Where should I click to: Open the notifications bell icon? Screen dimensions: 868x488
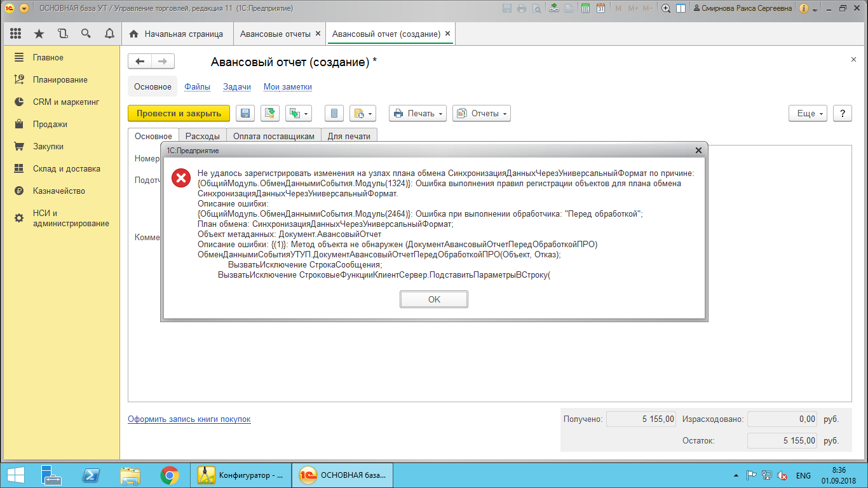(109, 34)
